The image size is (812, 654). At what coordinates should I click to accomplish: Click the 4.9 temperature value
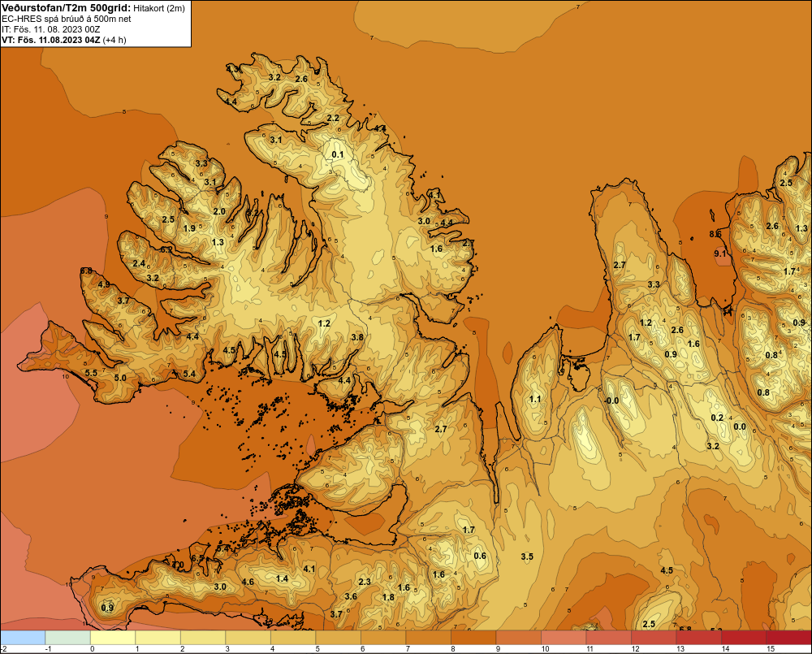point(104,284)
